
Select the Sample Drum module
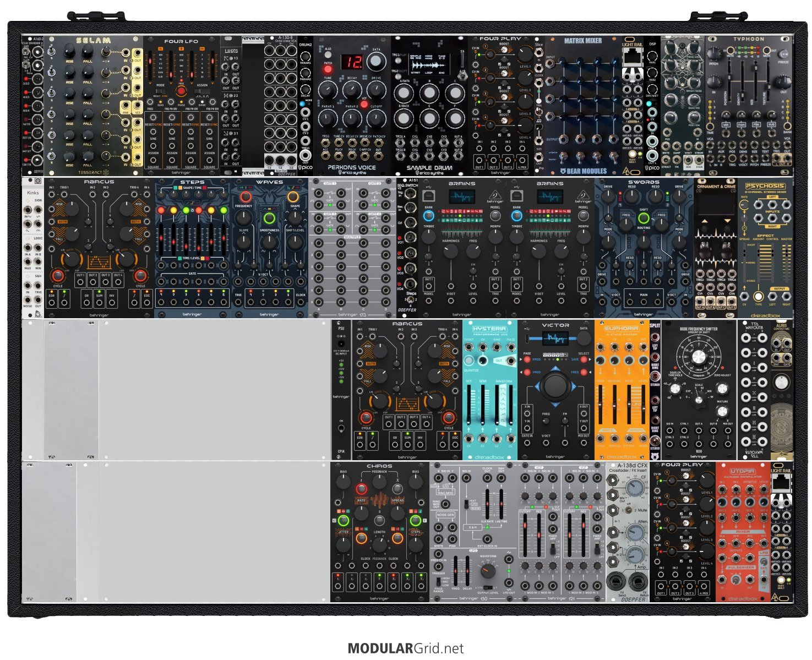[x=429, y=106]
